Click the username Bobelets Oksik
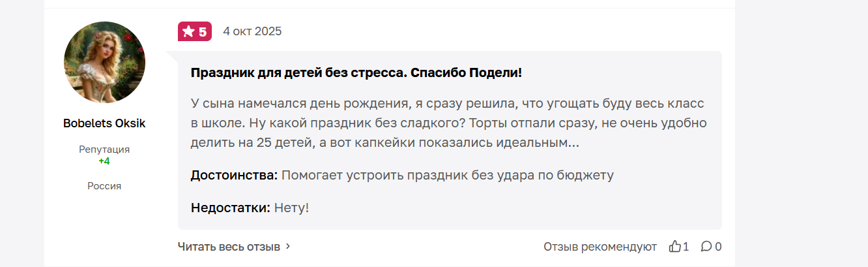The height and width of the screenshot is (267, 868). (104, 123)
